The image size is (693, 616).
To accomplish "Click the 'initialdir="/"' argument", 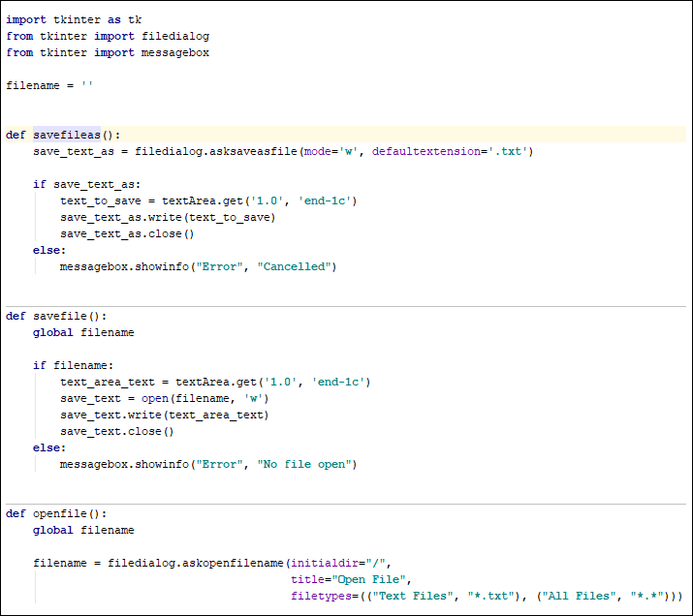I will (338, 563).
